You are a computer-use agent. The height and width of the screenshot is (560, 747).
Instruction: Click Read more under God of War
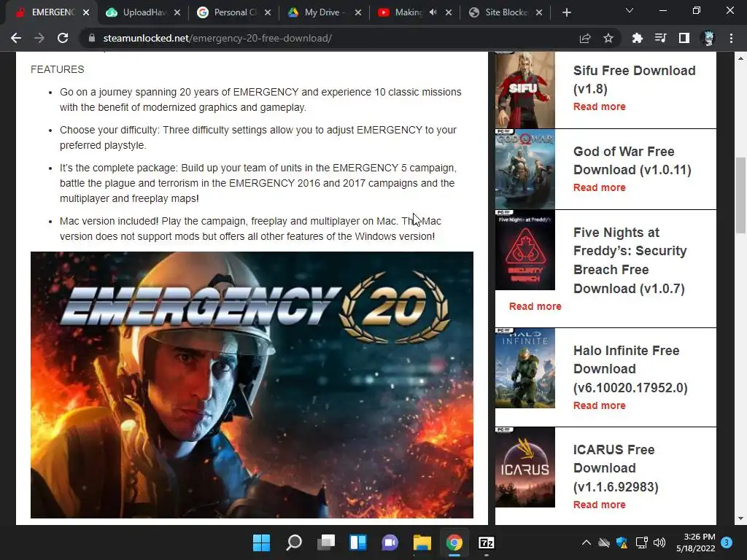[600, 187]
